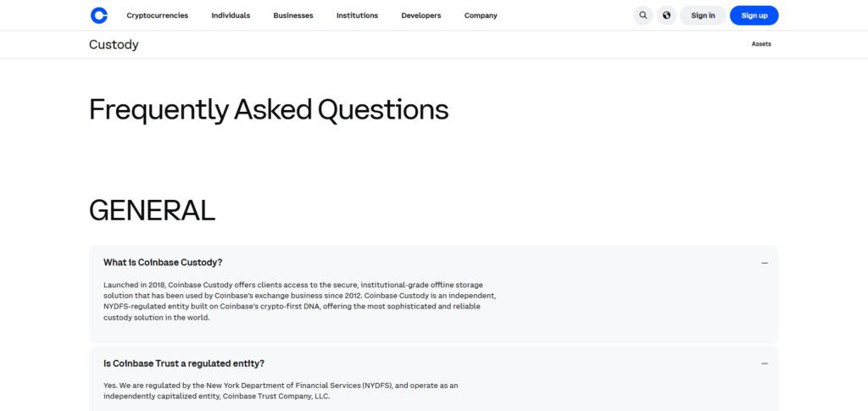Open the globe language selector icon
The image size is (868, 411).
[666, 15]
